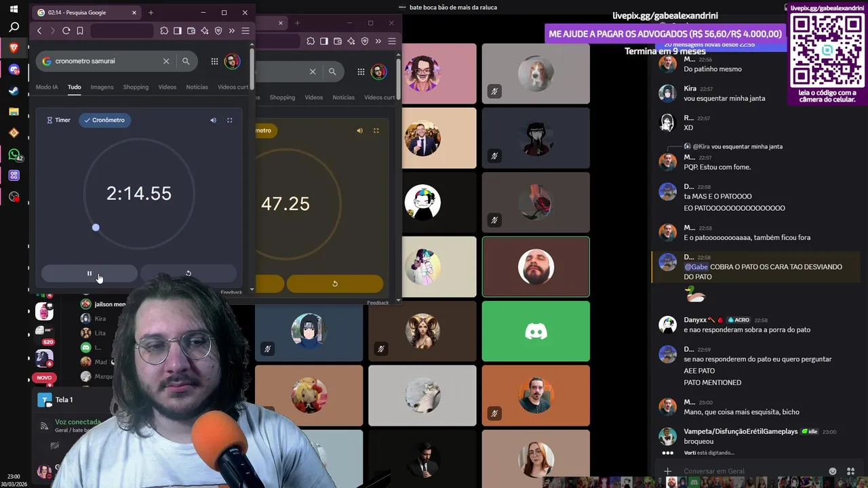
Task: Bookmark the page in the front browser
Action: tap(80, 31)
